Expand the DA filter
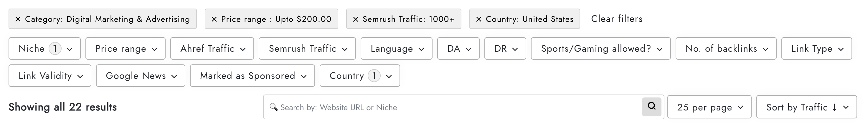 [458, 49]
